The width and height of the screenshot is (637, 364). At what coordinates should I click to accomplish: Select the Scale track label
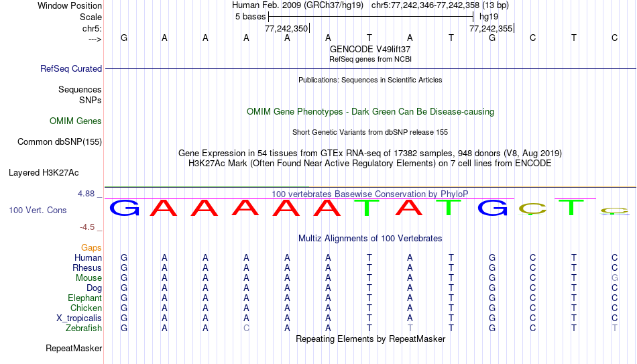tap(91, 17)
